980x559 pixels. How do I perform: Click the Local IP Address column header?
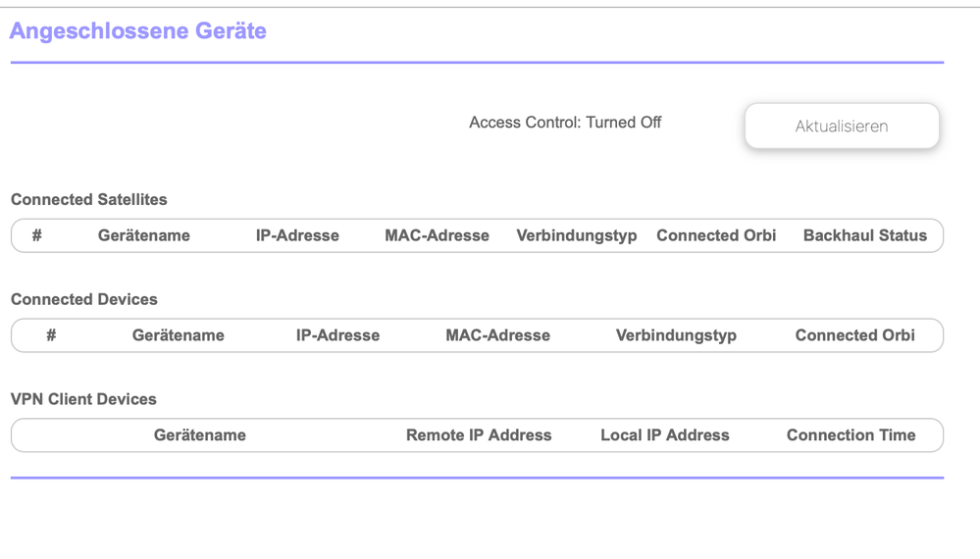coord(665,435)
